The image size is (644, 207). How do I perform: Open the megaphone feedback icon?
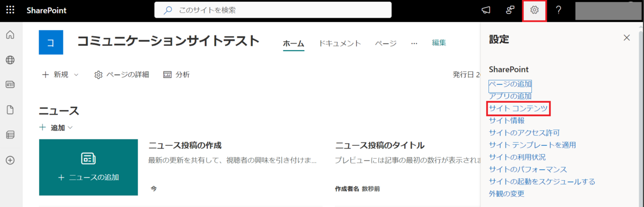[x=486, y=10]
